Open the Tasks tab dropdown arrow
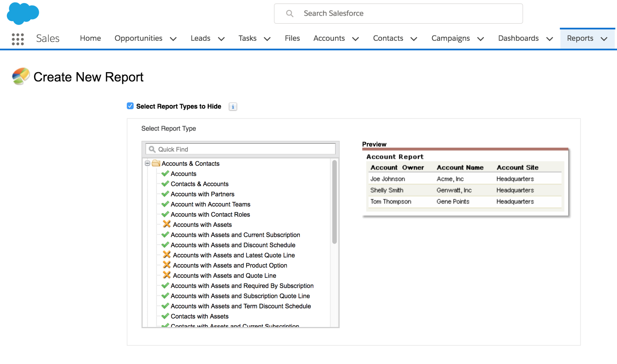 [267, 39]
